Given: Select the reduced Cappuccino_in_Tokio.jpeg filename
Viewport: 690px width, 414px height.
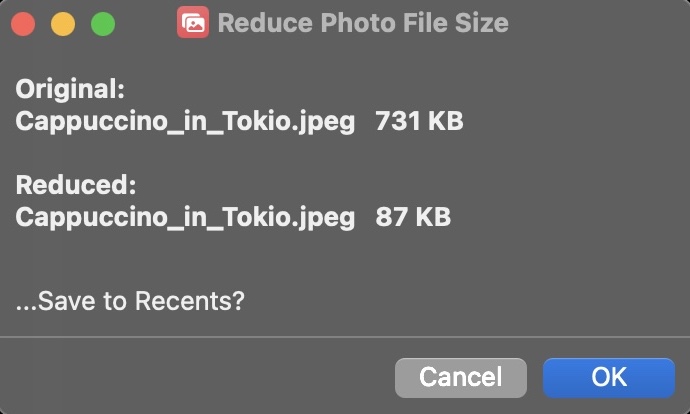Looking at the screenshot, I should pyautogui.click(x=185, y=217).
